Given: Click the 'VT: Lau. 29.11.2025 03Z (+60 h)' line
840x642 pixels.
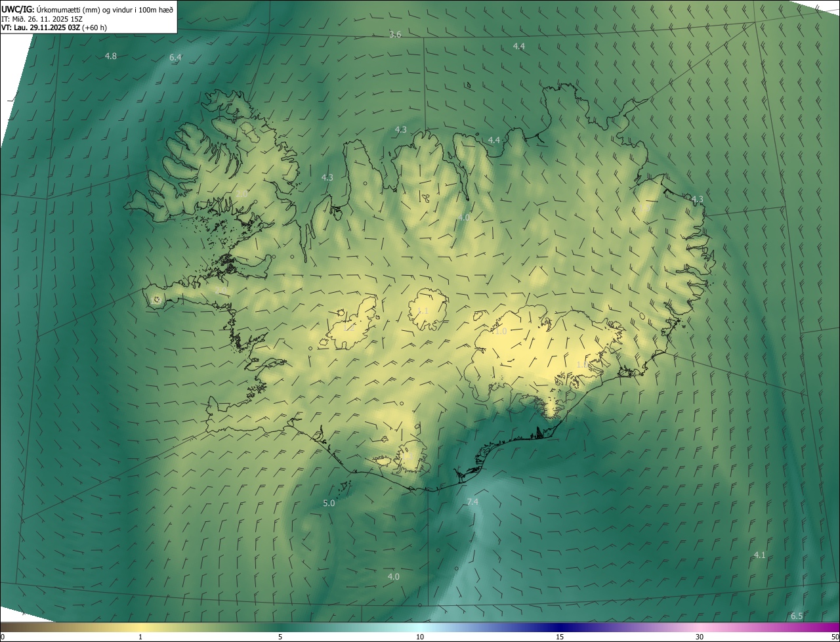Looking at the screenshot, I should [54, 28].
